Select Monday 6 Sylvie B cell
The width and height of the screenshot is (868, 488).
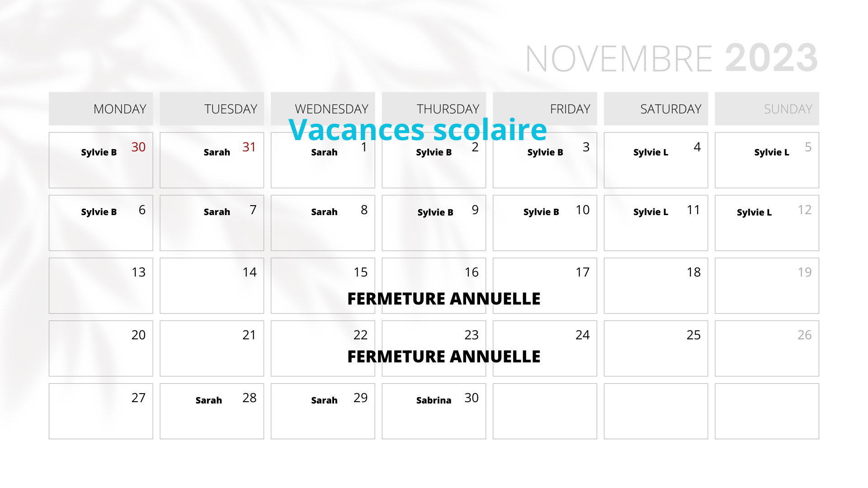[x=101, y=223]
